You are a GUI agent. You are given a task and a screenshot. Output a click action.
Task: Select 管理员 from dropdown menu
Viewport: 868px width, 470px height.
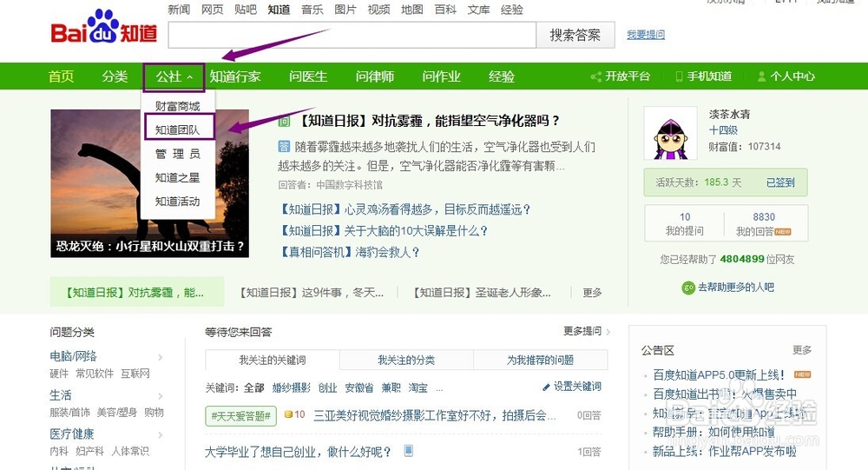(177, 154)
